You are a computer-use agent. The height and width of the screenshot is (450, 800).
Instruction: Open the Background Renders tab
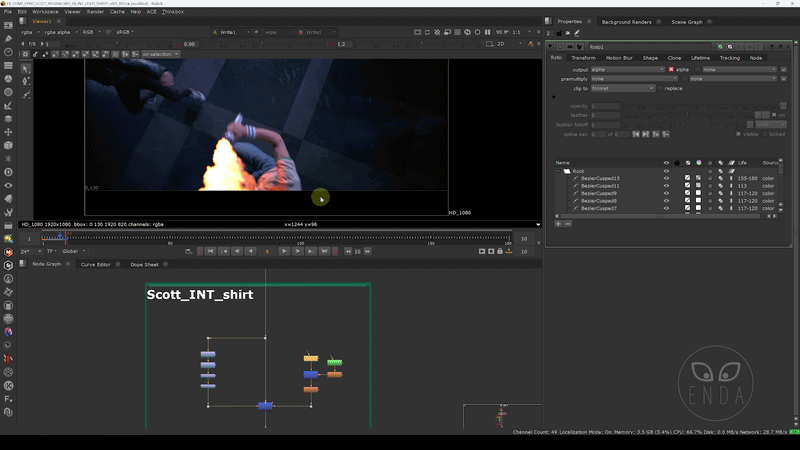[x=626, y=22]
